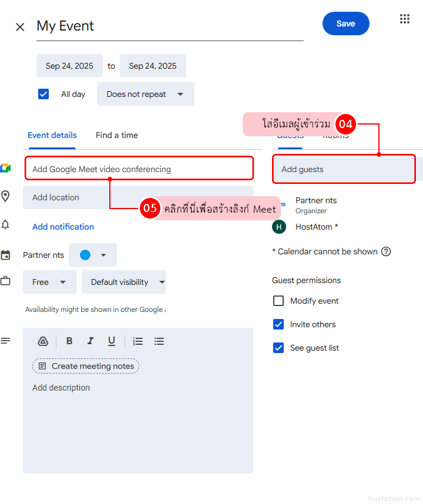Click the Bold formatting icon
This screenshot has height=504, width=423.
(69, 341)
